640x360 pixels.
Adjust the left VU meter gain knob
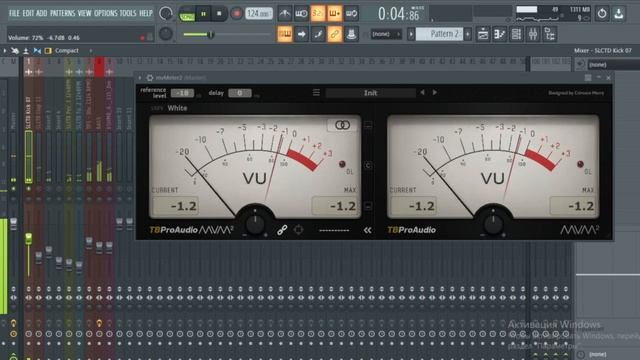[x=255, y=223]
